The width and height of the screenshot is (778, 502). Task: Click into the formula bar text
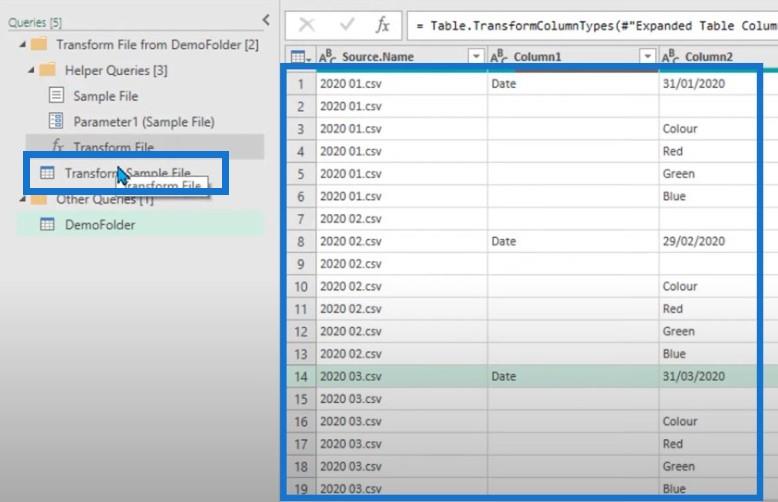595,26
